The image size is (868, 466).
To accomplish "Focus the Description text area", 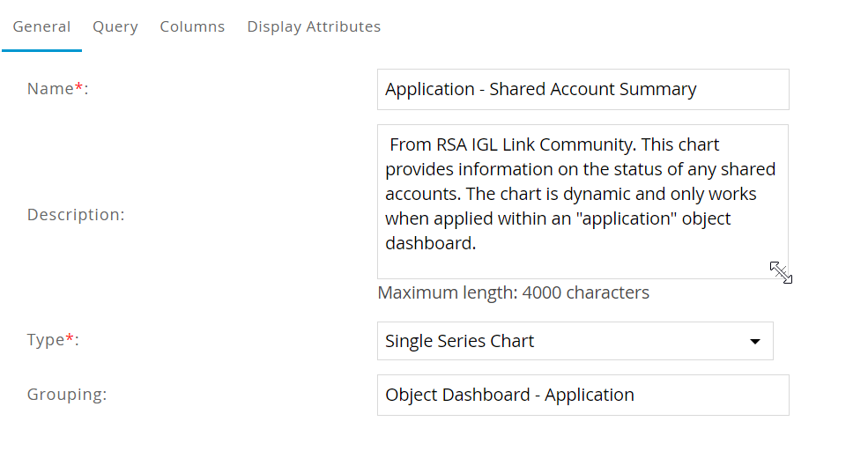I will click(582, 202).
